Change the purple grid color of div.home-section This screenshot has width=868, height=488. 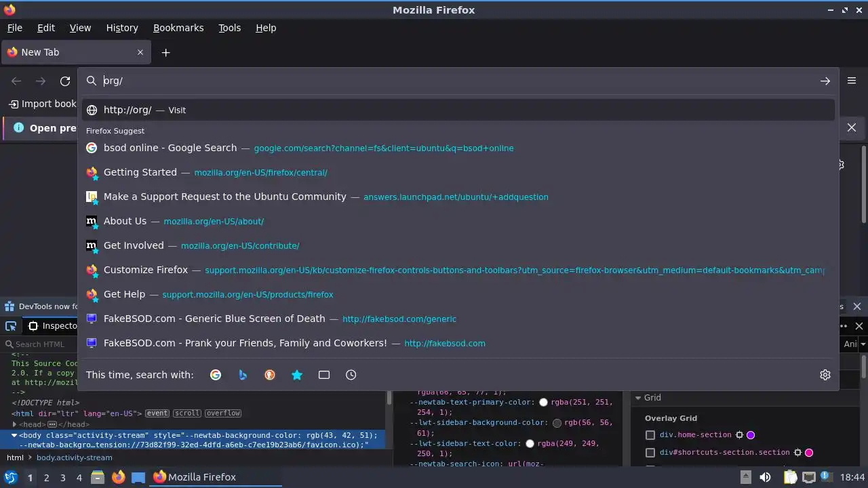coord(751,435)
